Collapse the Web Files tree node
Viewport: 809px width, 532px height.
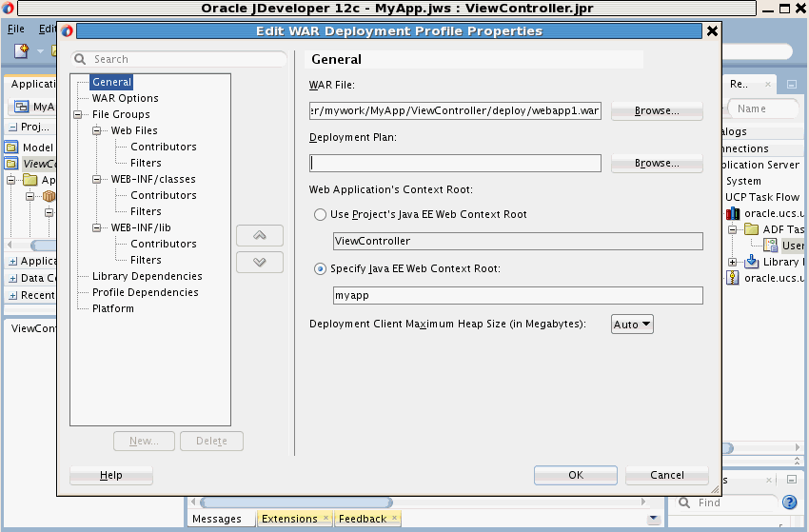pyautogui.click(x=96, y=131)
